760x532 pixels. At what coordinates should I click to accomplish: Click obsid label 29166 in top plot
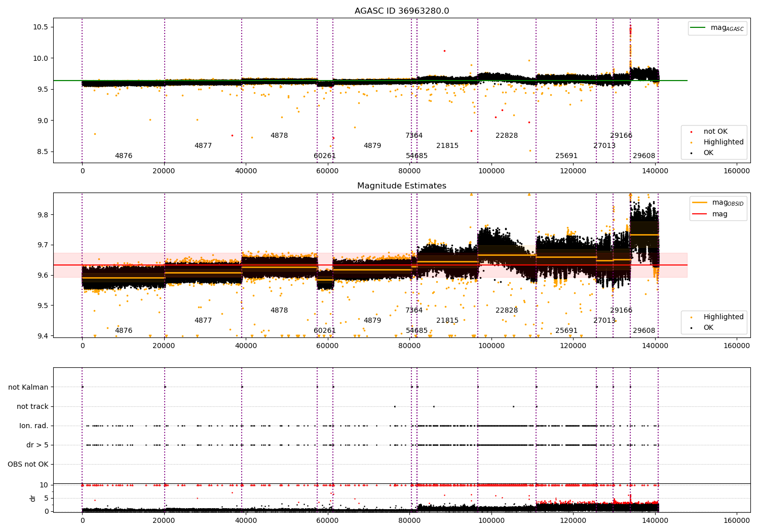tap(621, 136)
